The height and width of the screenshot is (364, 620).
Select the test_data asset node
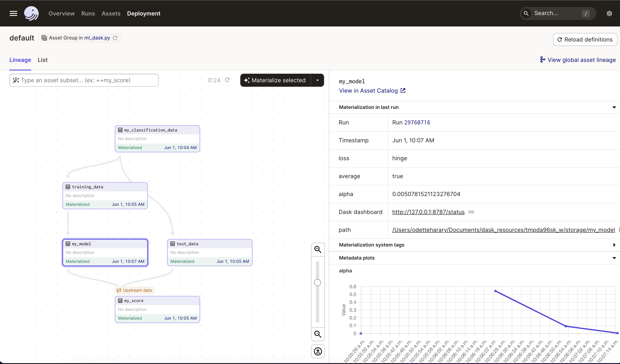click(x=210, y=252)
